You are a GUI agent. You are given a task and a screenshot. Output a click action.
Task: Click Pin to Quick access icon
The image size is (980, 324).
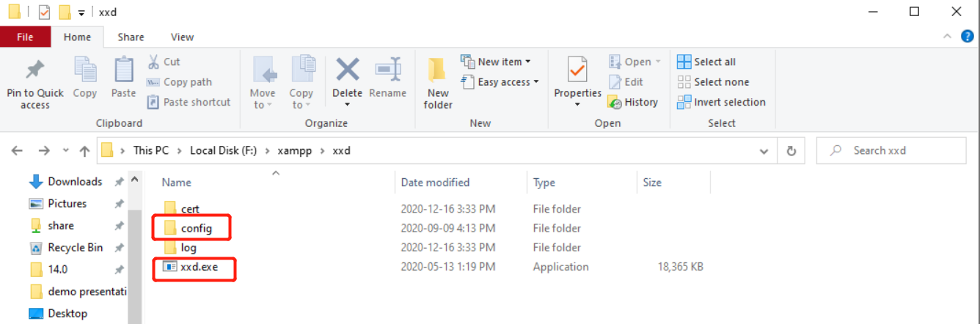click(x=34, y=72)
